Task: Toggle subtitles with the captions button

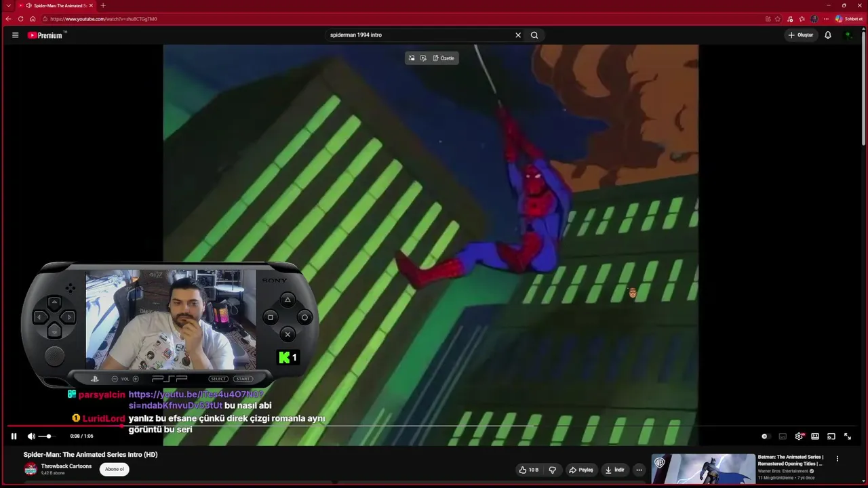Action: pos(783,436)
